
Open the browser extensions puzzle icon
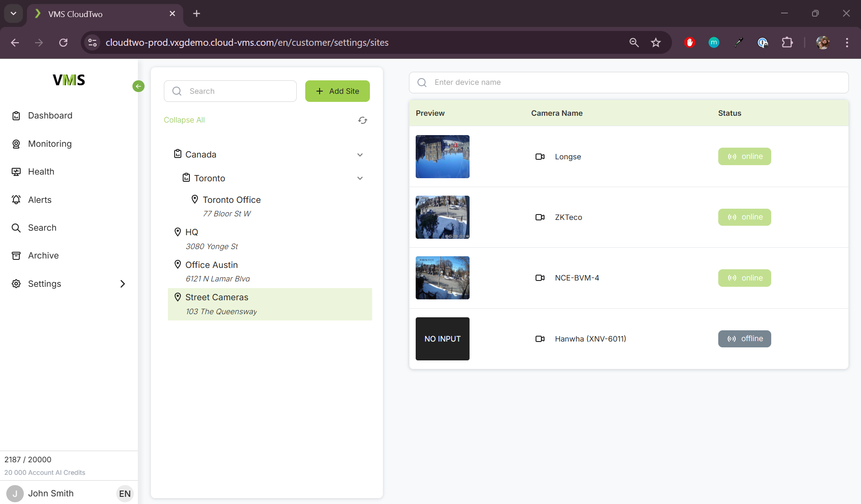[787, 43]
